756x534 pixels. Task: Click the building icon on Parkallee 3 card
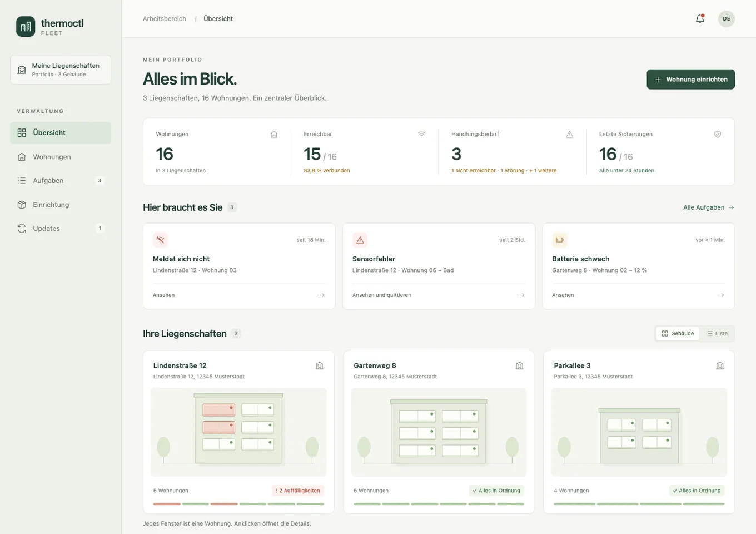[x=720, y=365]
